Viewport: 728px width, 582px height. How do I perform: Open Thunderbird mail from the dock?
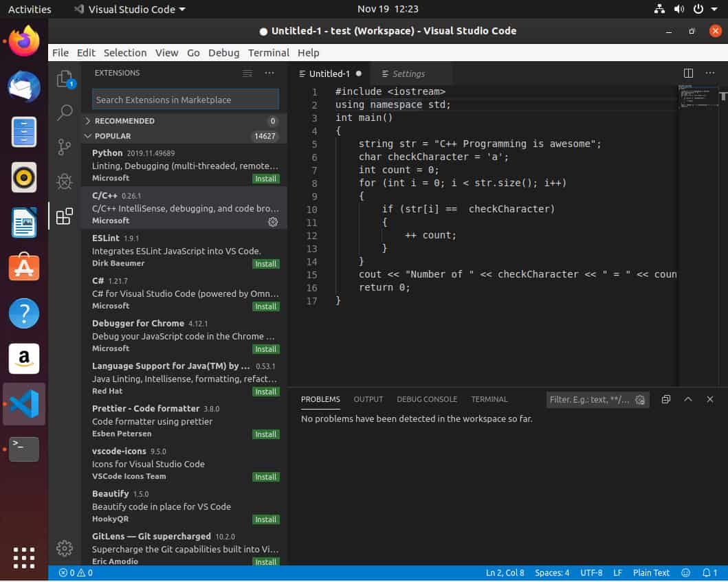click(x=24, y=87)
